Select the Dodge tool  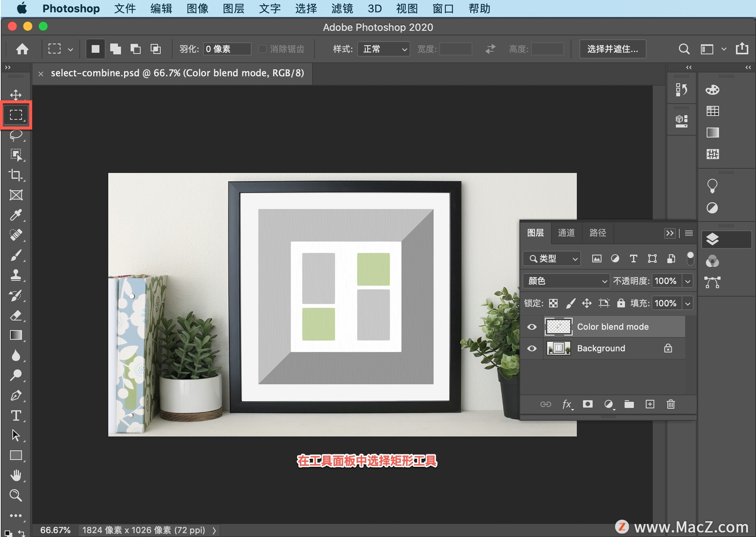tap(16, 375)
